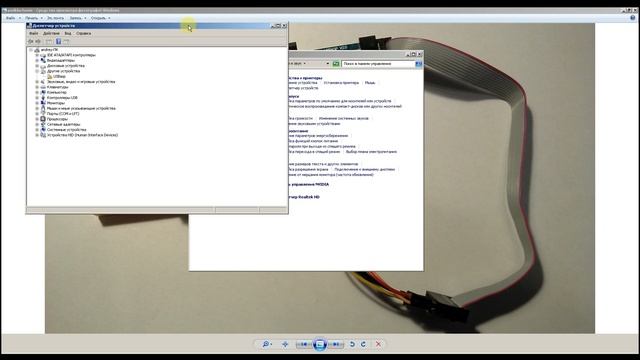Viewport: 640px width, 360px height.
Task: Click Back arrow in Device Manager toolbar
Action: (31, 42)
